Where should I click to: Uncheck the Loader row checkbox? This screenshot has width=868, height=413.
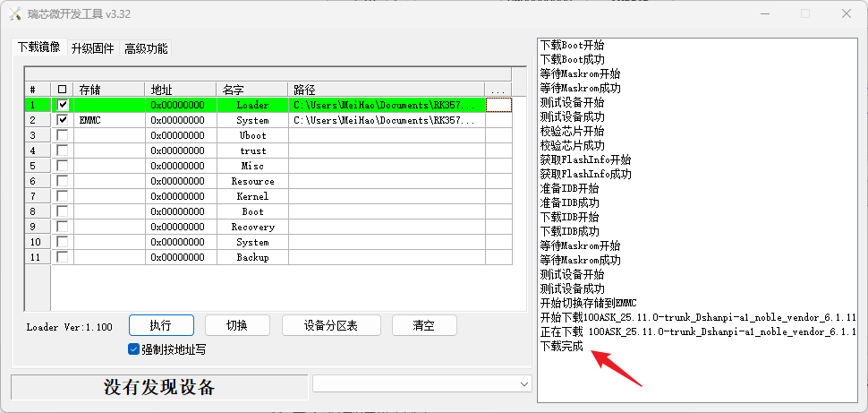[63, 105]
